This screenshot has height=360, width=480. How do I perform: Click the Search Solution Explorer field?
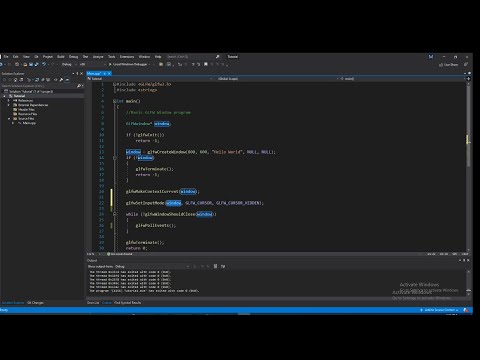(38, 86)
